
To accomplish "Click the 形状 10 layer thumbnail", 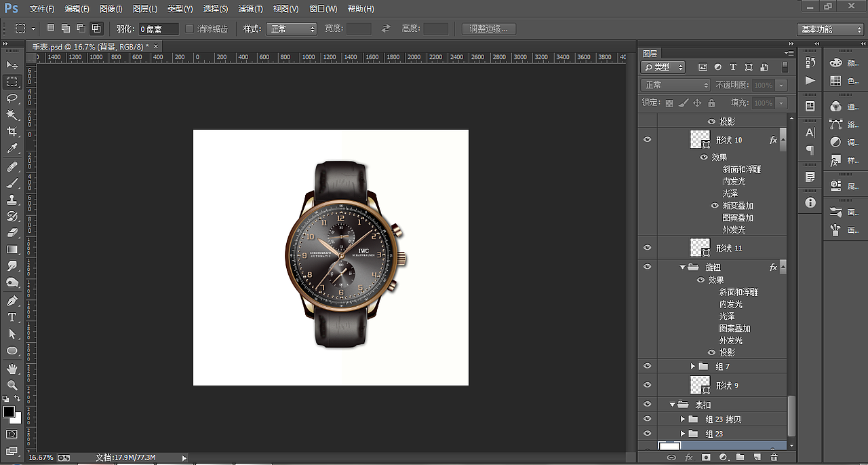I will [x=700, y=139].
